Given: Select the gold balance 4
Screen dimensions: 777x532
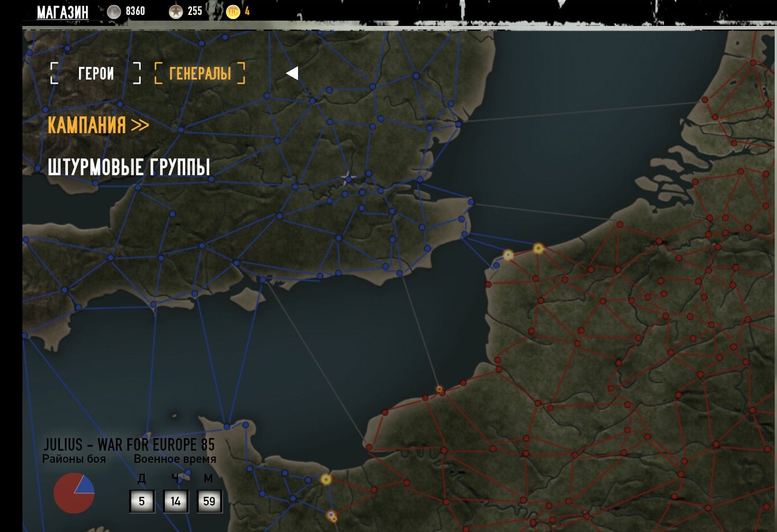Looking at the screenshot, I should (247, 11).
